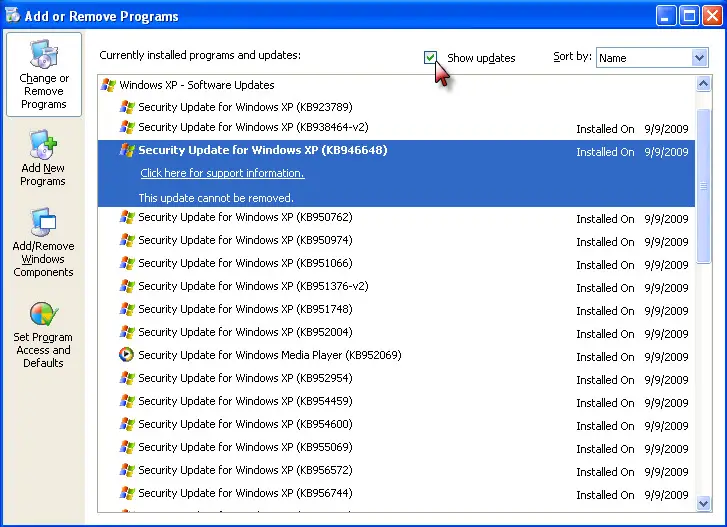This screenshot has height=527, width=727.
Task: Click the icon beside update KB950762
Action: click(127, 217)
